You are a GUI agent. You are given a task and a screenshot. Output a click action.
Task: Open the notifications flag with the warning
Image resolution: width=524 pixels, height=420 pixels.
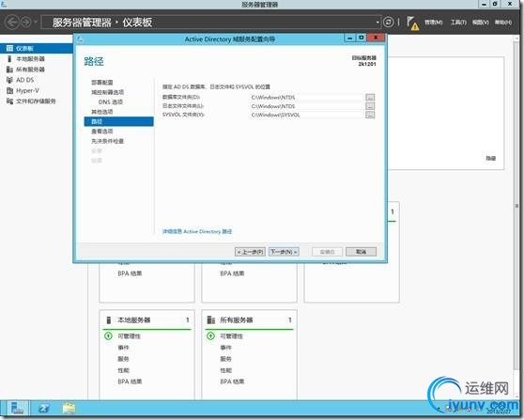coord(412,23)
